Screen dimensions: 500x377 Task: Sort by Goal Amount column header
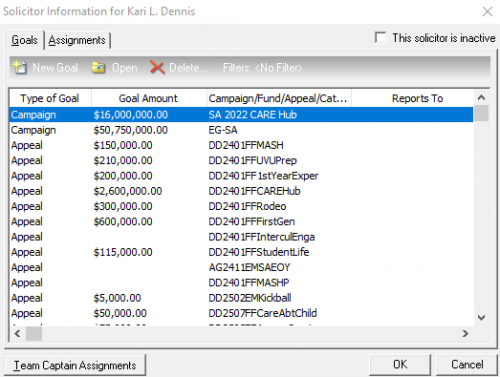(x=149, y=98)
